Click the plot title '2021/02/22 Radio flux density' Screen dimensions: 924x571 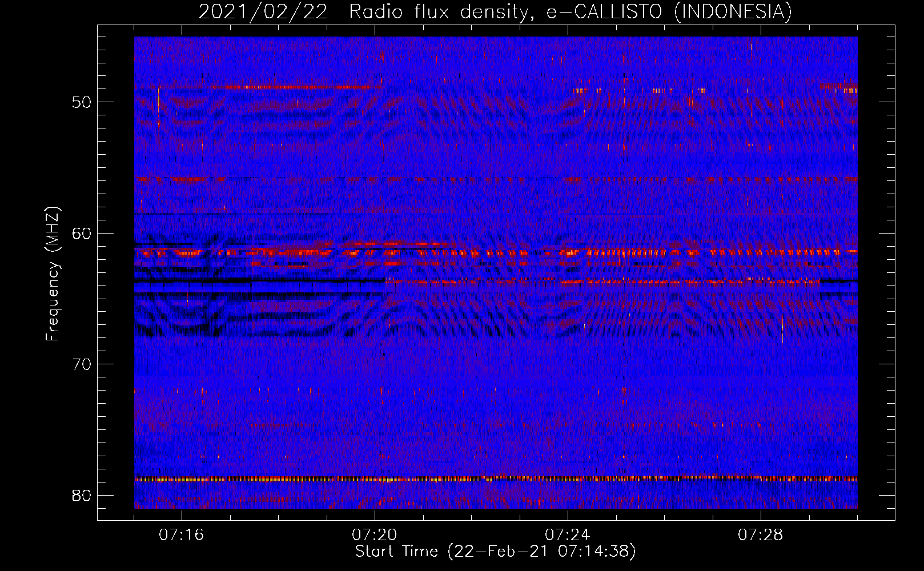tap(495, 11)
